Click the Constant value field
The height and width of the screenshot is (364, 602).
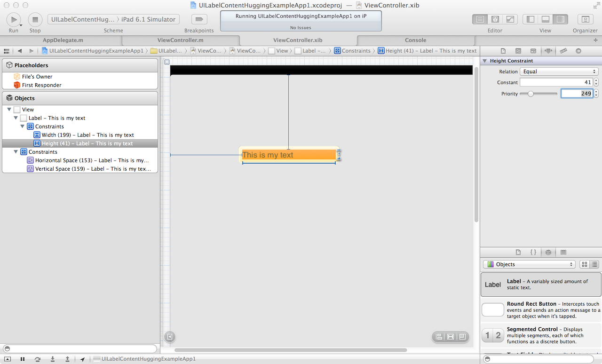tap(556, 82)
